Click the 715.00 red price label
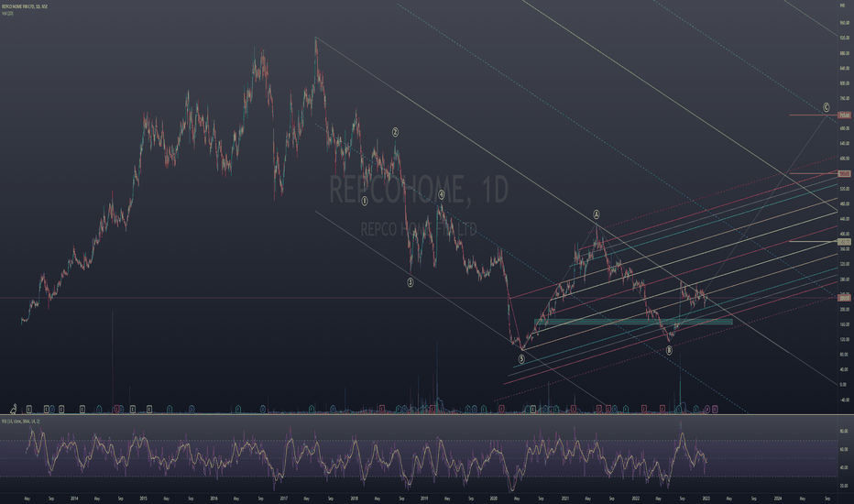This screenshot has width=854, height=504. click(844, 115)
